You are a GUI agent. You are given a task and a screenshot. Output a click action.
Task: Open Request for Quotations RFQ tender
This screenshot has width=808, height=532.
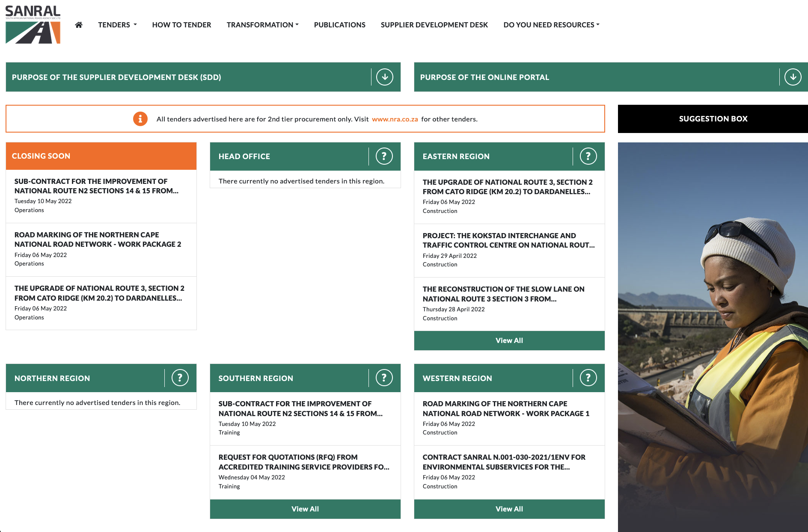(304, 462)
